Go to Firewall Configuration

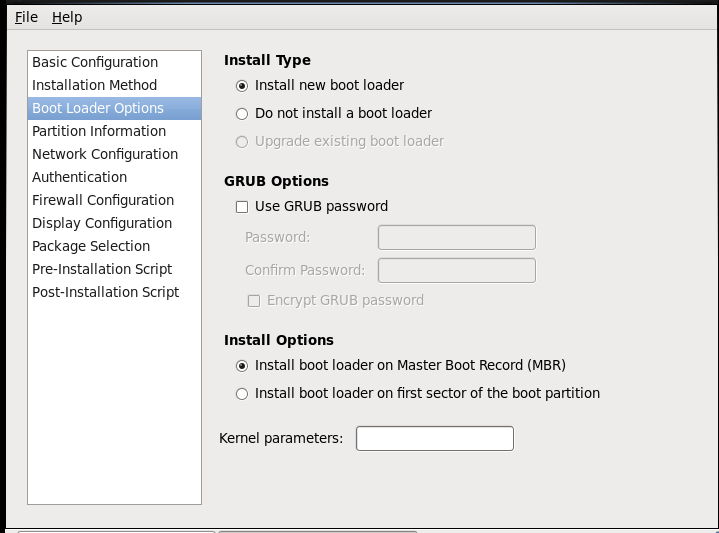point(114,200)
